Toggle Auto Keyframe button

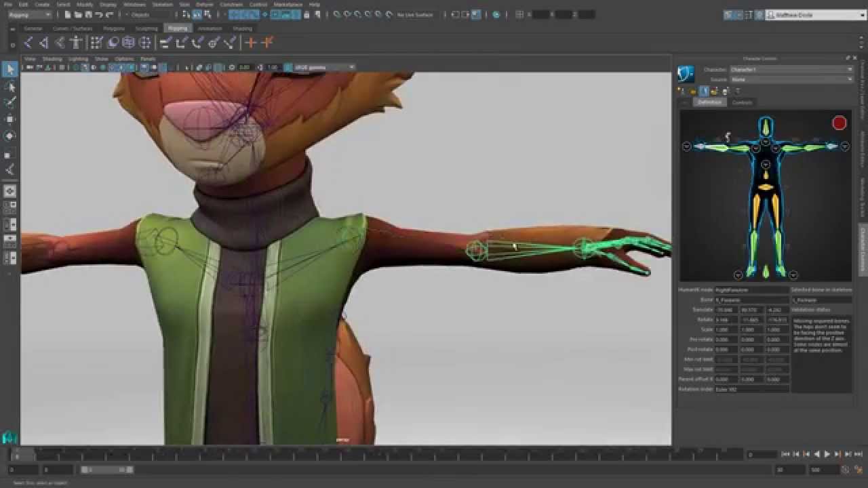[x=844, y=469]
